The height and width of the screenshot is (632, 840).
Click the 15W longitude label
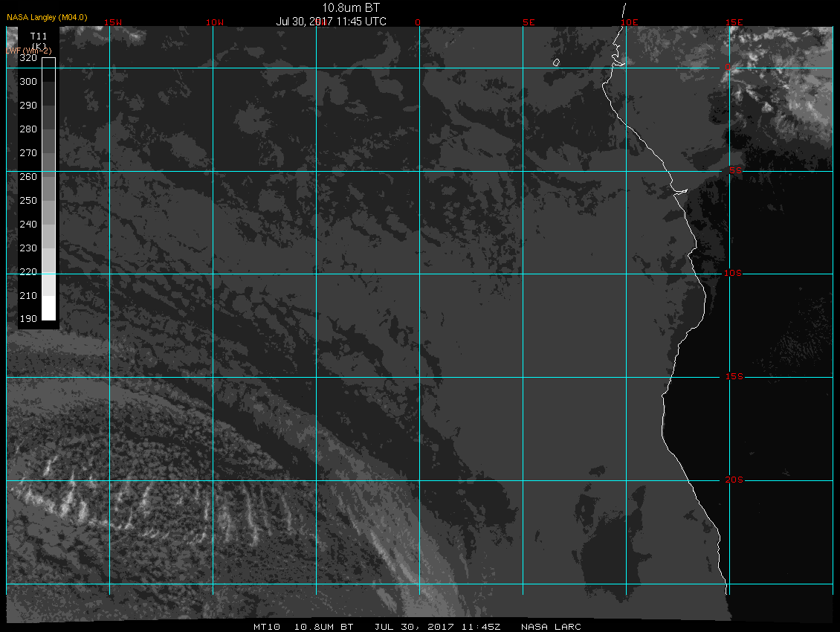(x=113, y=22)
